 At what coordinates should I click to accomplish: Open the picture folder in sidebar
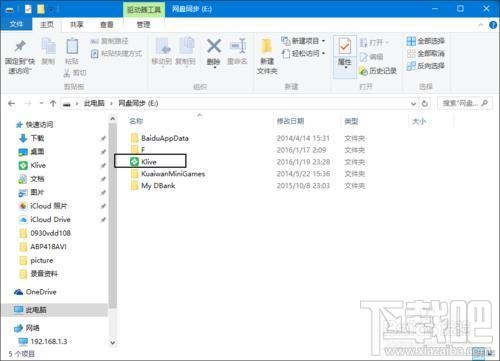point(37,260)
